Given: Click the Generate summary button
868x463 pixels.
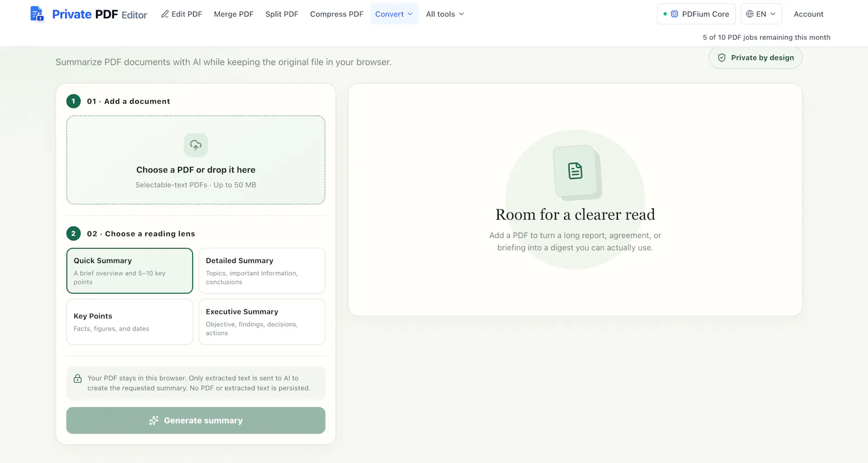Looking at the screenshot, I should (196, 421).
